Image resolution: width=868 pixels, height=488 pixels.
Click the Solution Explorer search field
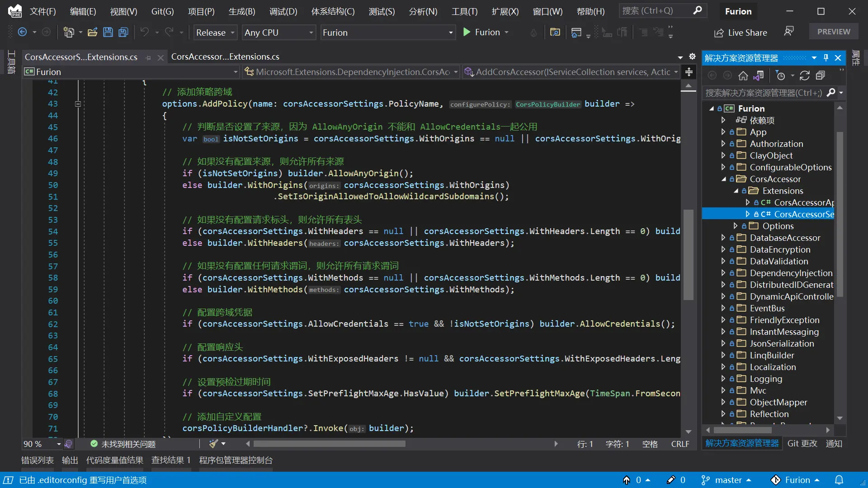(764, 93)
